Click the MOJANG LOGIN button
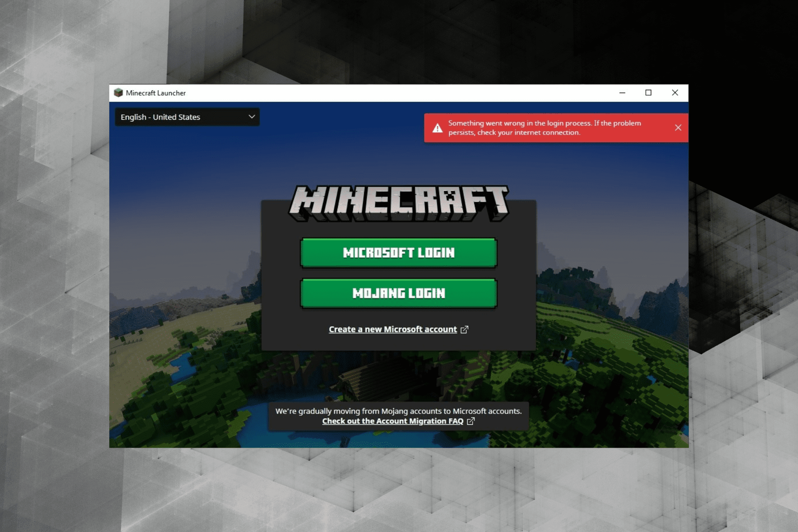Image resolution: width=798 pixels, height=532 pixels. tap(399, 293)
